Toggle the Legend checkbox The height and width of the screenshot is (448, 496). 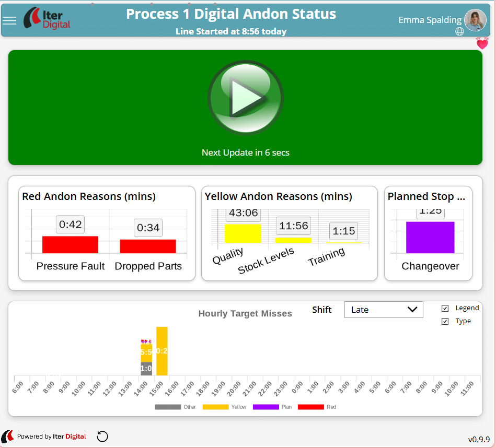coord(445,308)
